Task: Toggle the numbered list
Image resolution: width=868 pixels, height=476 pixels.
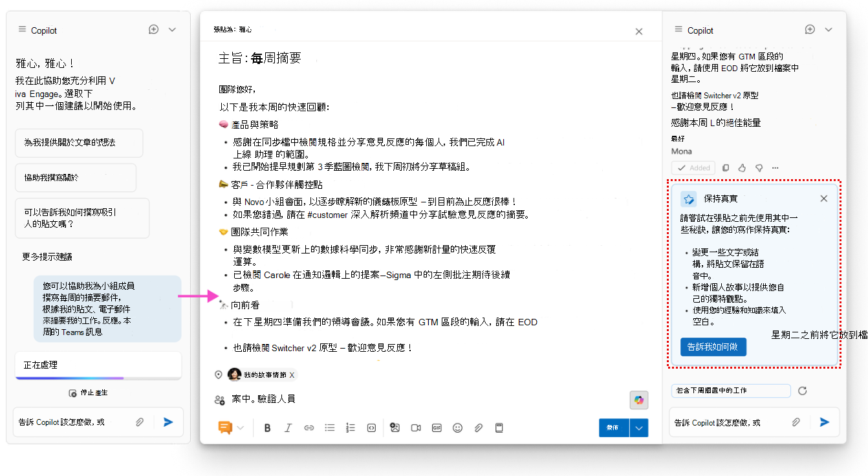Action: (x=351, y=428)
